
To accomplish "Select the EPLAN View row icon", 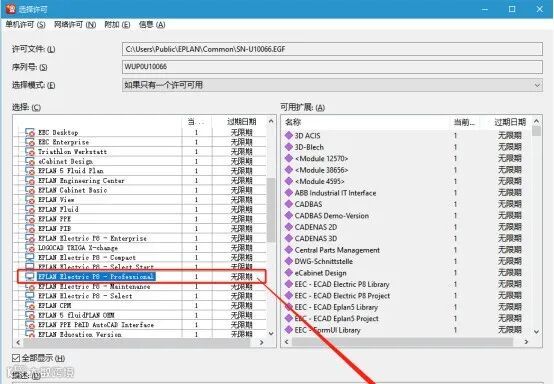I will click(30, 200).
